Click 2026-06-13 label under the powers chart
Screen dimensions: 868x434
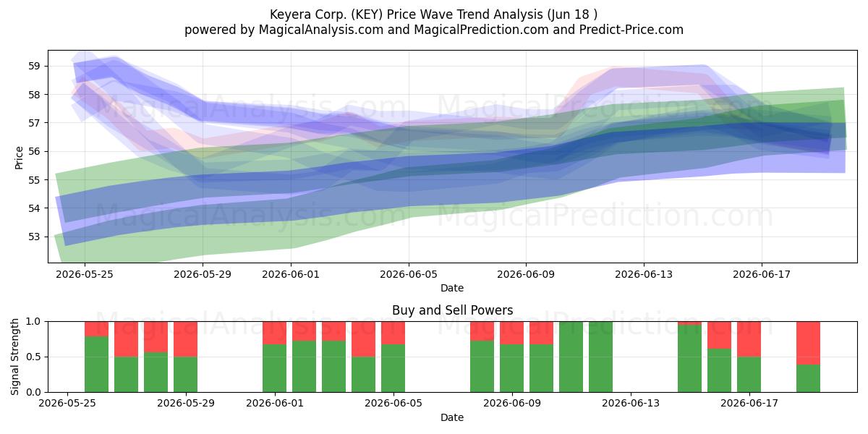click(630, 404)
